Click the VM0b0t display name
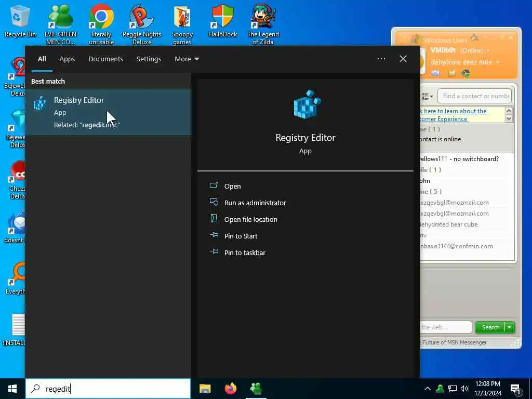This screenshot has width=532, height=399. [443, 50]
